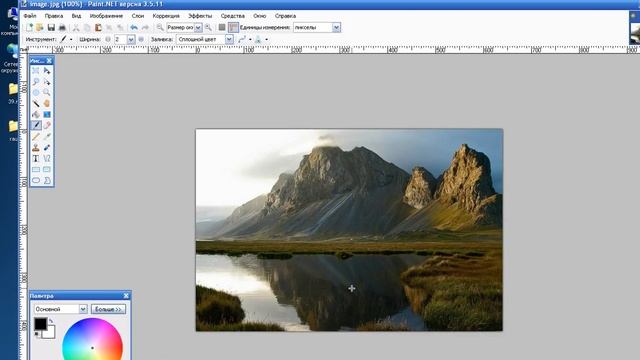Open the zoom level dropdown

coord(198,27)
